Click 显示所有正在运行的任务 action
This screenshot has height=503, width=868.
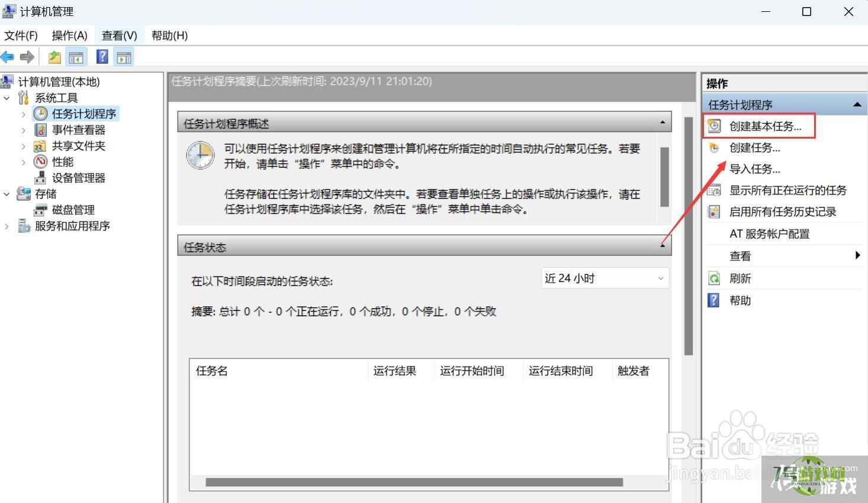[x=788, y=190]
